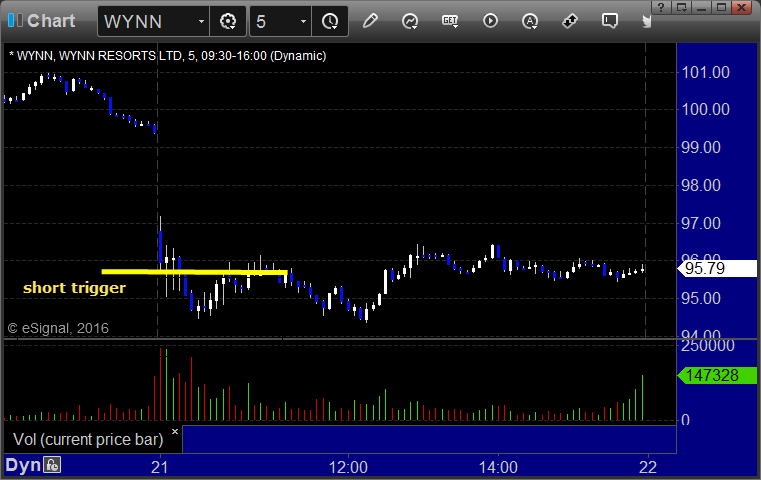Viewport: 761px width, 480px height.
Task: Open the circled A alerts icon
Action: [x=529, y=21]
